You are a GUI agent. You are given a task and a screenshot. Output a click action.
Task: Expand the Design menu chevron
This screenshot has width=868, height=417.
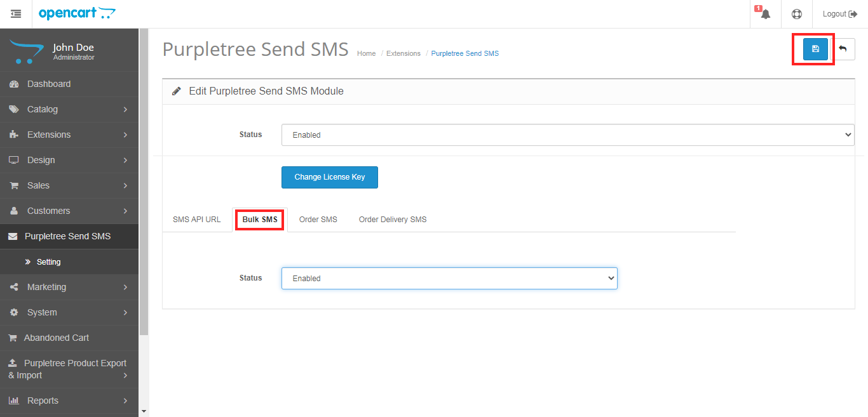[125, 161]
